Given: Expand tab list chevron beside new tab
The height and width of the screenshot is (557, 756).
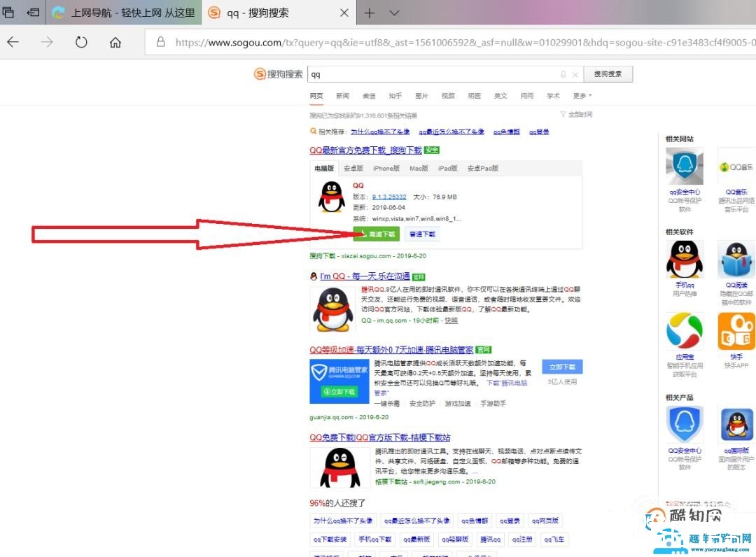Looking at the screenshot, I should (394, 13).
